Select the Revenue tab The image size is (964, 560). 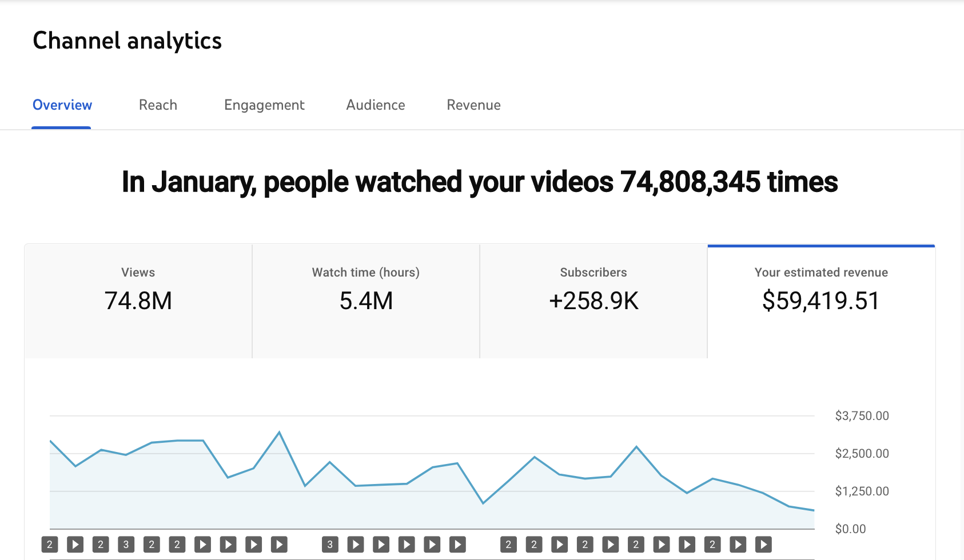pos(473,105)
